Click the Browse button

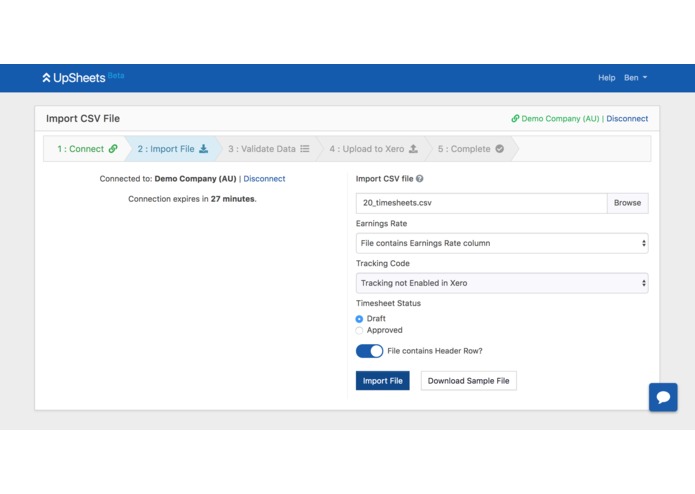(627, 203)
